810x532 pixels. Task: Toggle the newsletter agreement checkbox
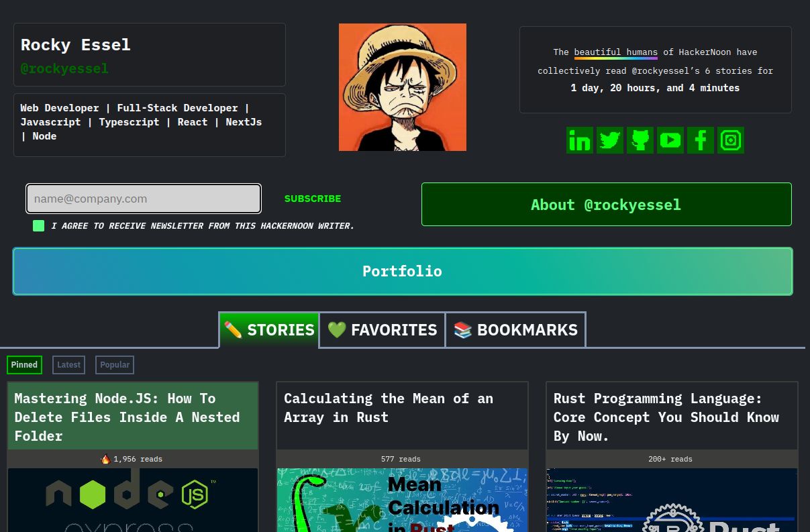pos(39,226)
